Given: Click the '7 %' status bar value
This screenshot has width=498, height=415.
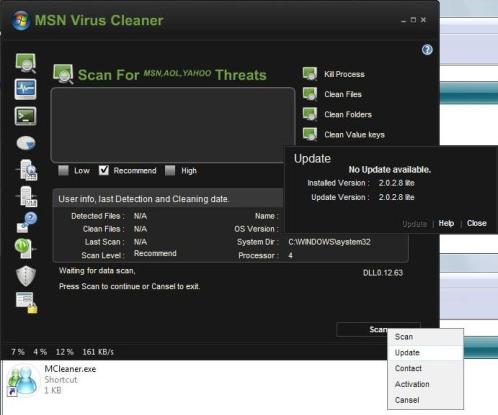Looking at the screenshot, I should coord(18,352).
